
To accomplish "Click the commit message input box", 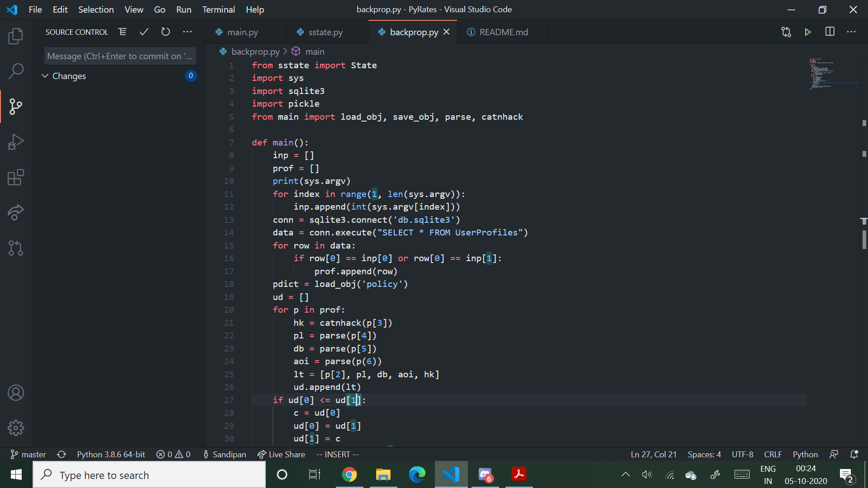I will (x=120, y=56).
